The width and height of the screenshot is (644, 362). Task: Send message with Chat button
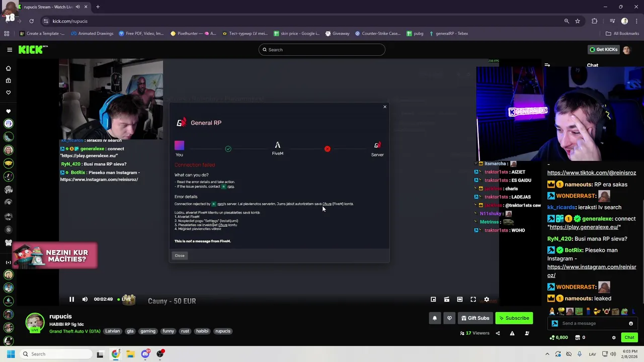click(629, 337)
